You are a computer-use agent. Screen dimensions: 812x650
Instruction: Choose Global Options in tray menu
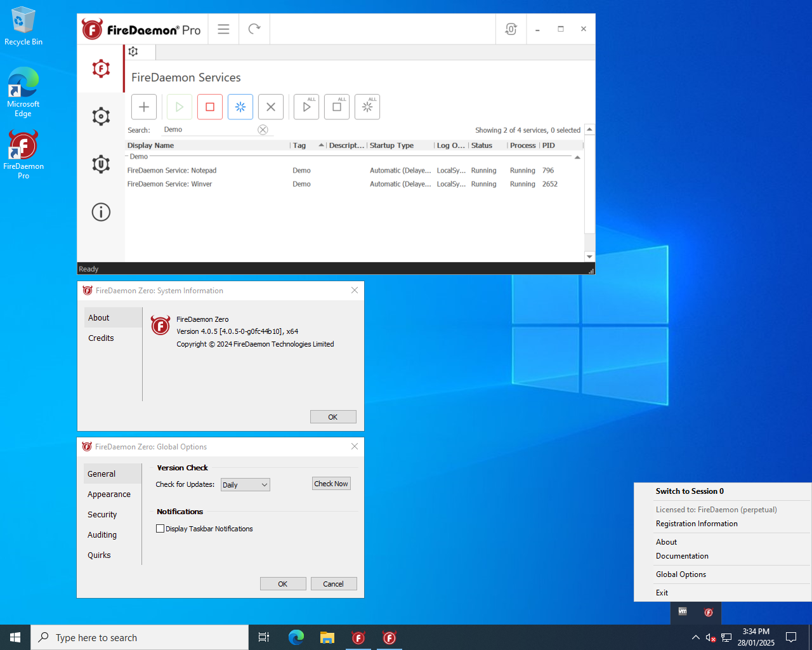(x=681, y=574)
